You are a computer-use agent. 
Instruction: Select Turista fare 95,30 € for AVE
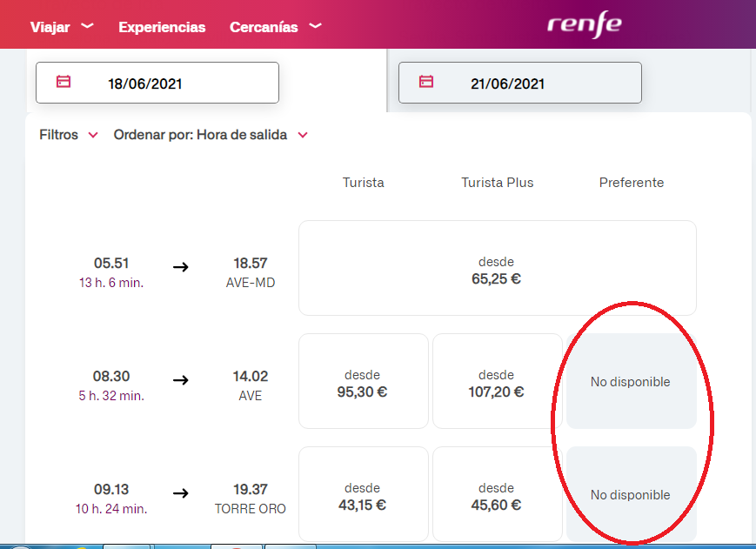click(x=364, y=381)
